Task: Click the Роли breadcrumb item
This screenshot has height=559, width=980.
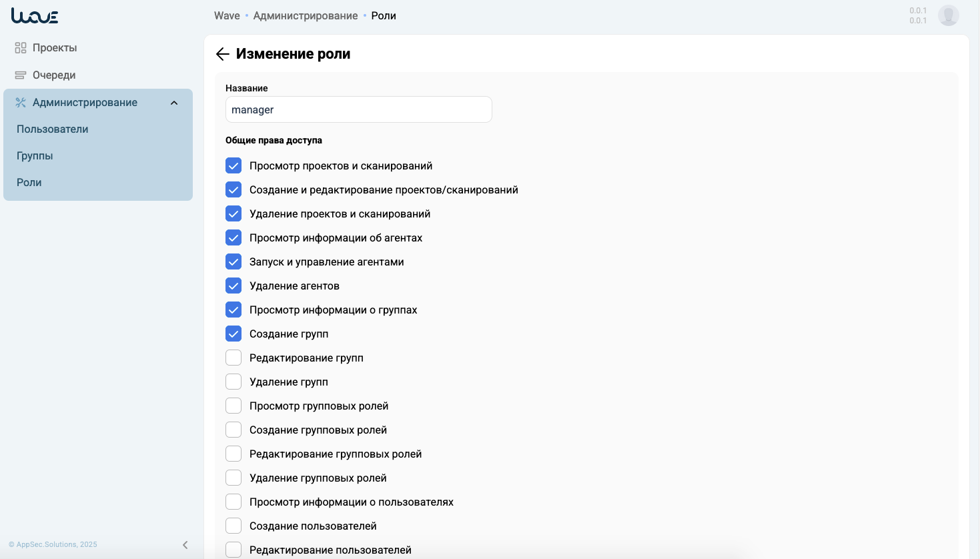Action: pos(384,16)
